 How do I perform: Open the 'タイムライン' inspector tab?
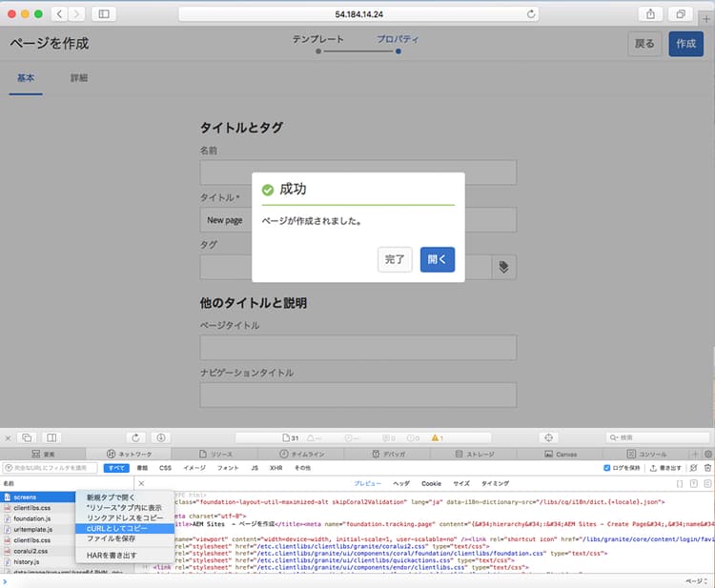click(301, 454)
